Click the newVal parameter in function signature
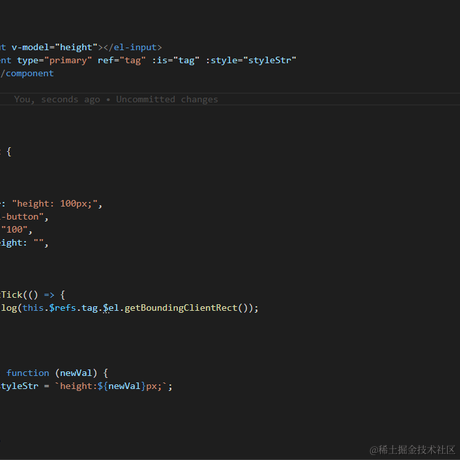 click(x=76, y=373)
